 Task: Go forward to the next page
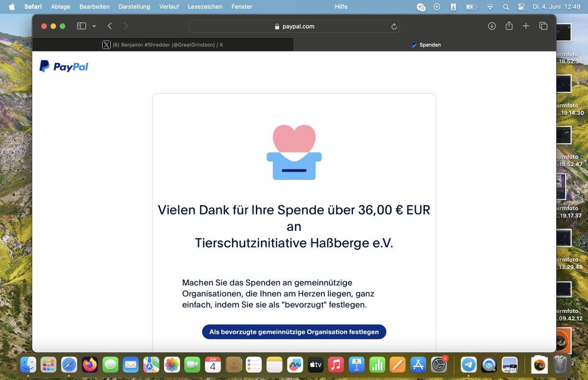click(126, 26)
